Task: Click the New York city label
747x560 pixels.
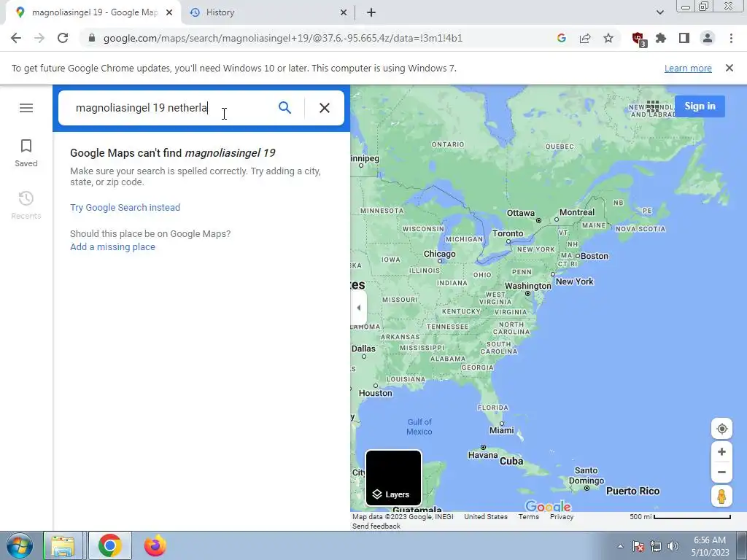Action: tap(575, 281)
